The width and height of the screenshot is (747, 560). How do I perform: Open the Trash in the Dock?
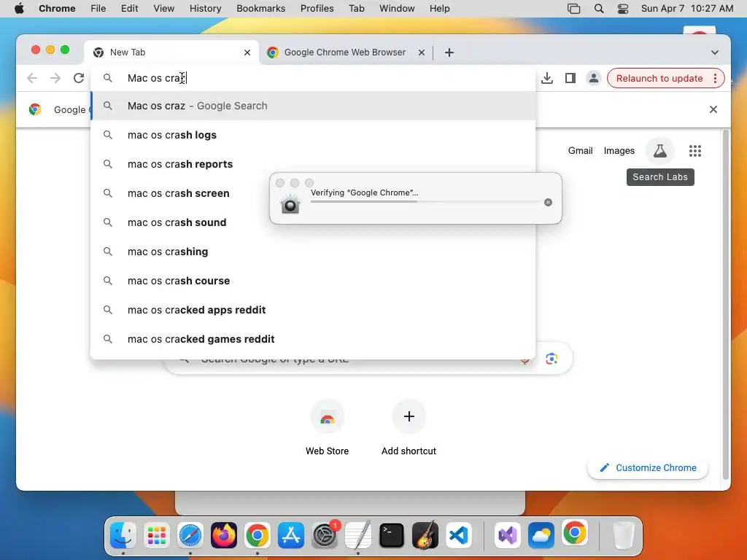pyautogui.click(x=623, y=535)
